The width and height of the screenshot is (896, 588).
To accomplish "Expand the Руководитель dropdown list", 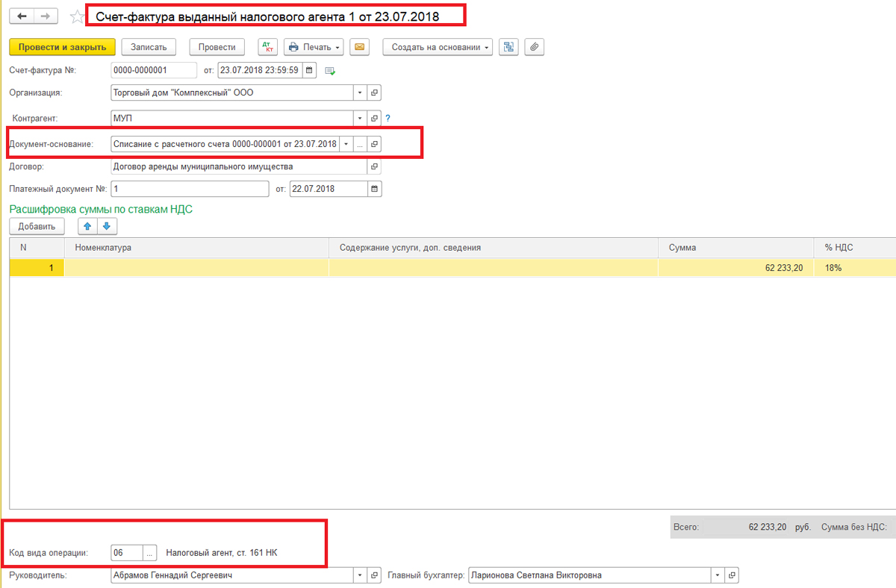I will [360, 575].
